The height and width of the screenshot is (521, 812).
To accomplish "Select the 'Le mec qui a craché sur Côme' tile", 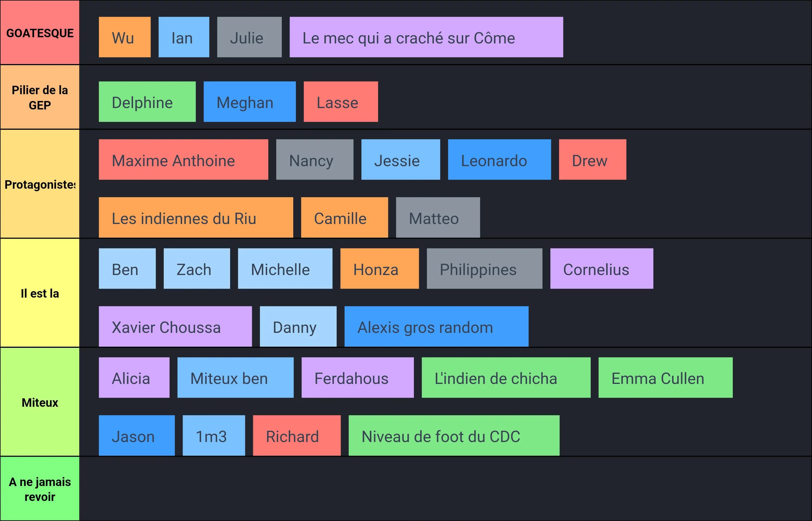I will (426, 37).
